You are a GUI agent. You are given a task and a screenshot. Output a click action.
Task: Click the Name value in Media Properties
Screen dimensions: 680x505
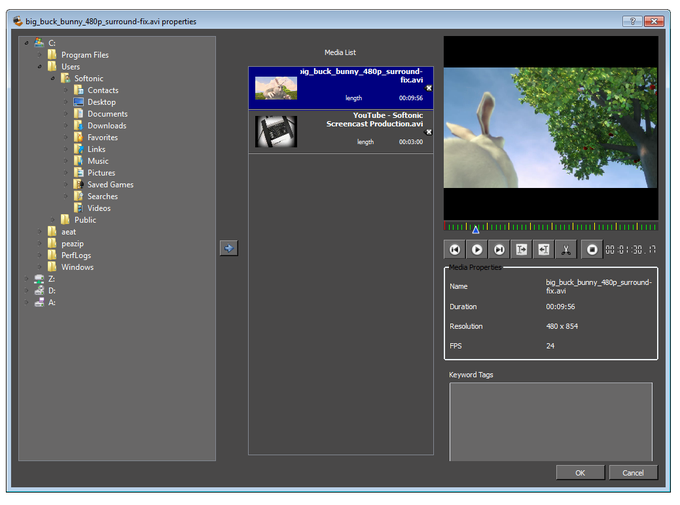click(598, 286)
